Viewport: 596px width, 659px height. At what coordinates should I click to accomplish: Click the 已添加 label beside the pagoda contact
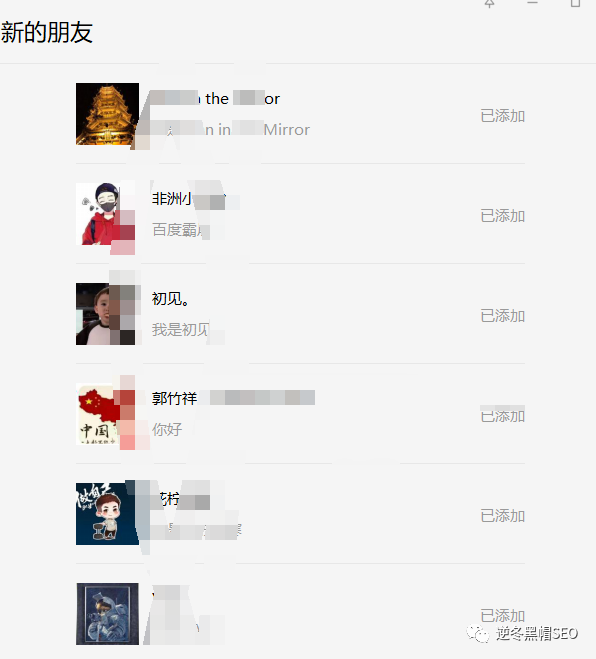point(503,116)
